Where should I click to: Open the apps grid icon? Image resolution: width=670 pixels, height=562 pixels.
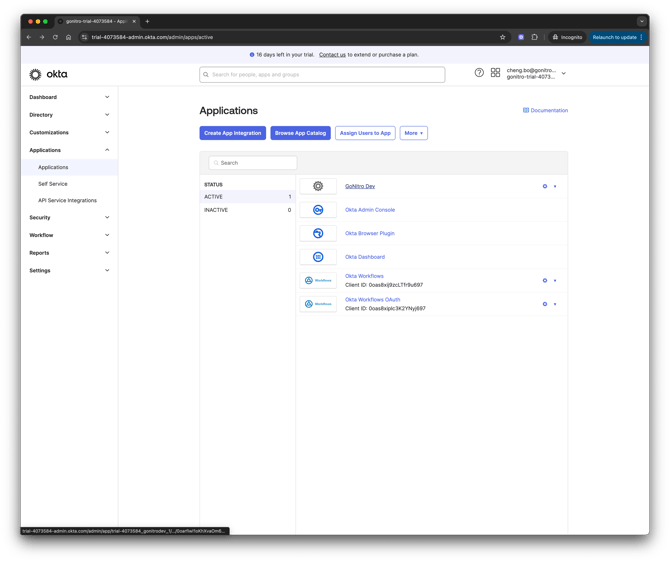tap(495, 73)
